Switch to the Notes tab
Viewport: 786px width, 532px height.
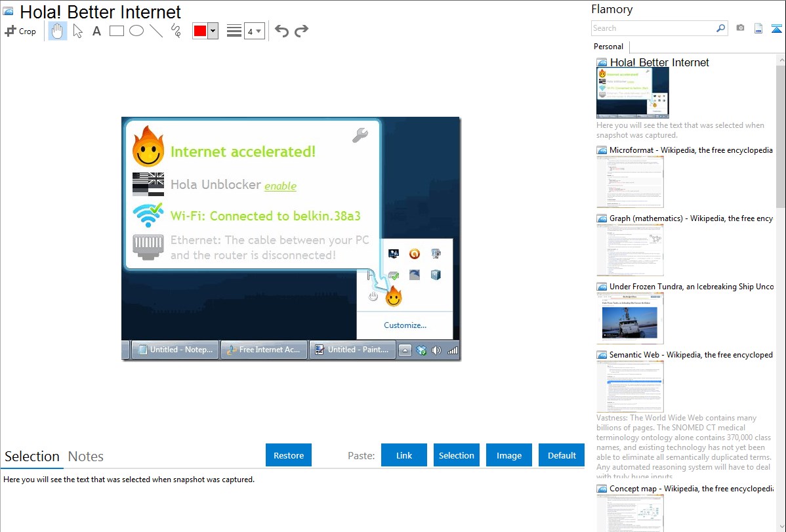click(86, 457)
